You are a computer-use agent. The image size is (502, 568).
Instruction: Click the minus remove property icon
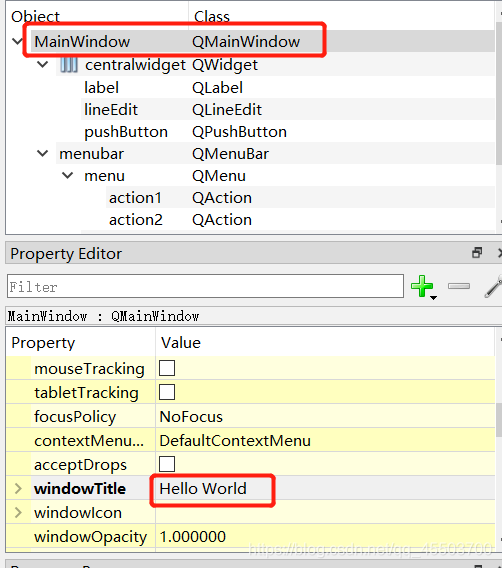[459, 286]
